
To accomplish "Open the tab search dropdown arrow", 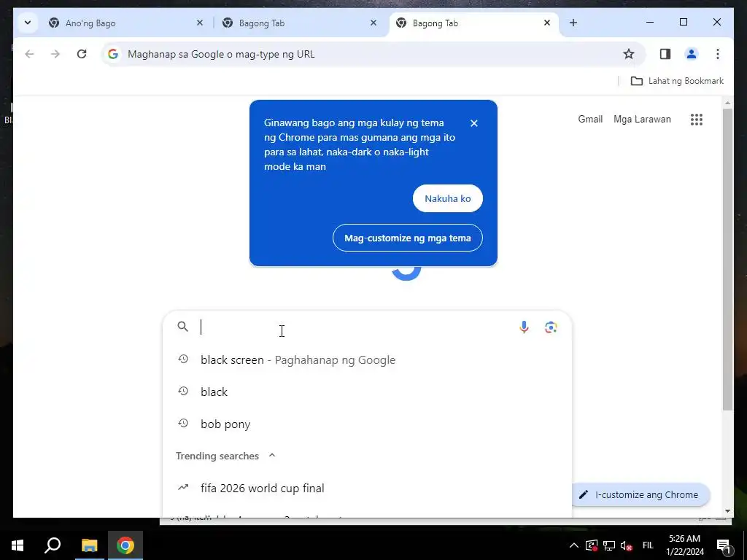I will tap(28, 23).
